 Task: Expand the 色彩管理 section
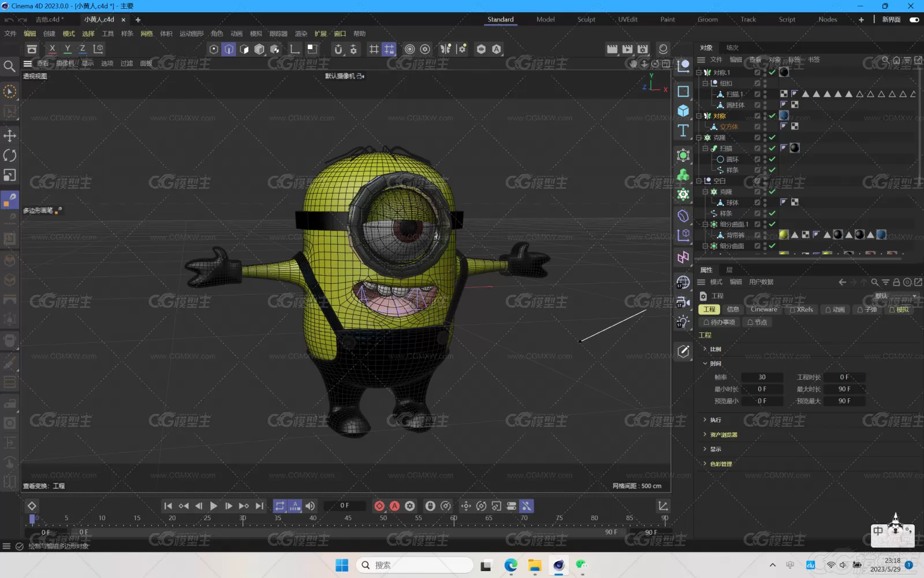point(705,464)
